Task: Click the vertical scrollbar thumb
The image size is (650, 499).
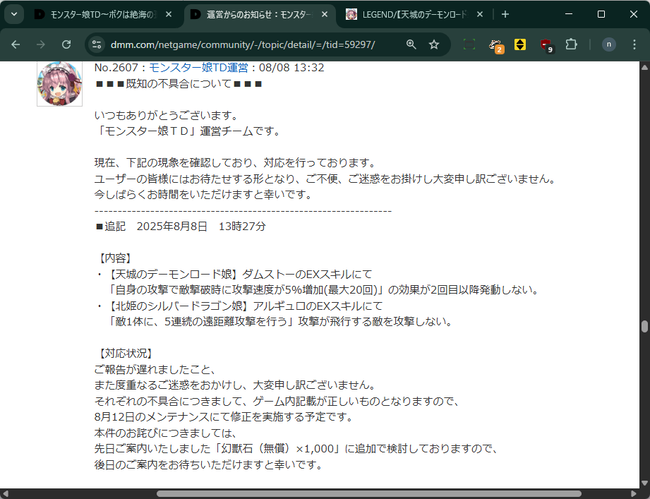Action: point(644,327)
